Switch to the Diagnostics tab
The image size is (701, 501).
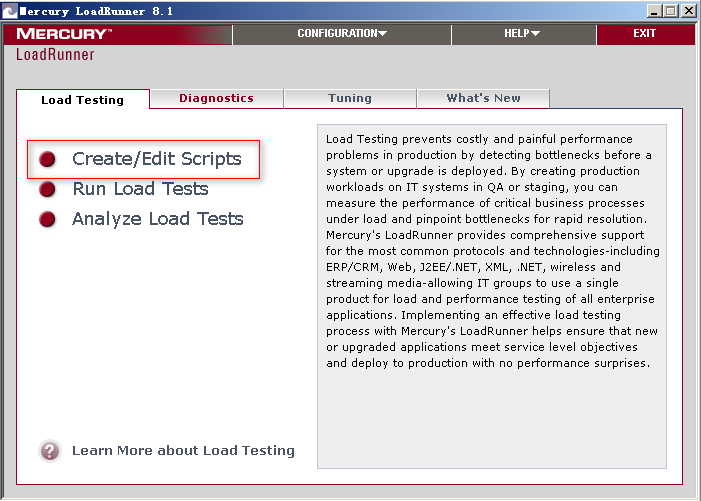pyautogui.click(x=216, y=98)
